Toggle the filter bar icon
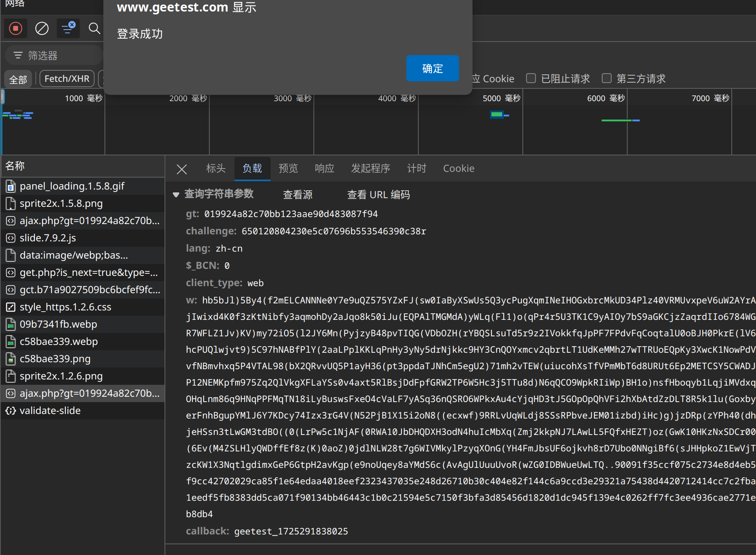 [68, 29]
